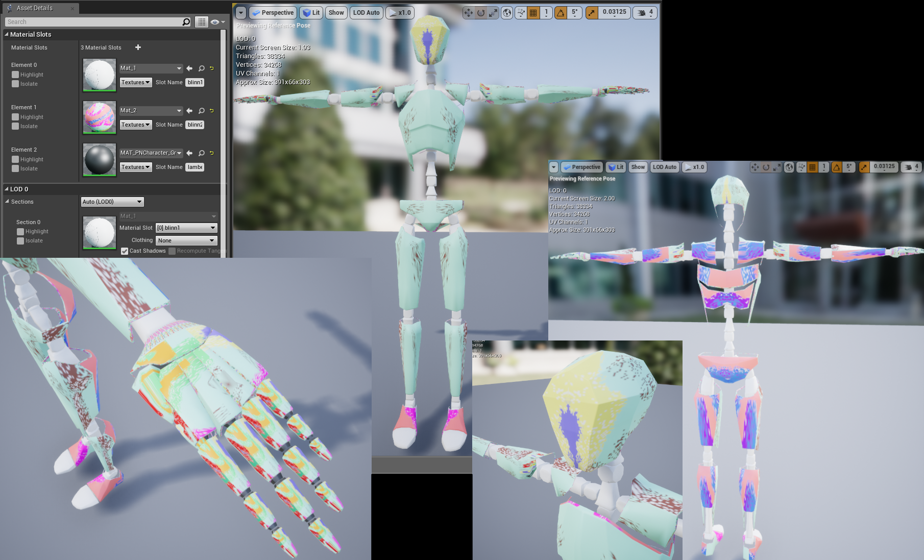Add a new material slot with plus icon

138,47
